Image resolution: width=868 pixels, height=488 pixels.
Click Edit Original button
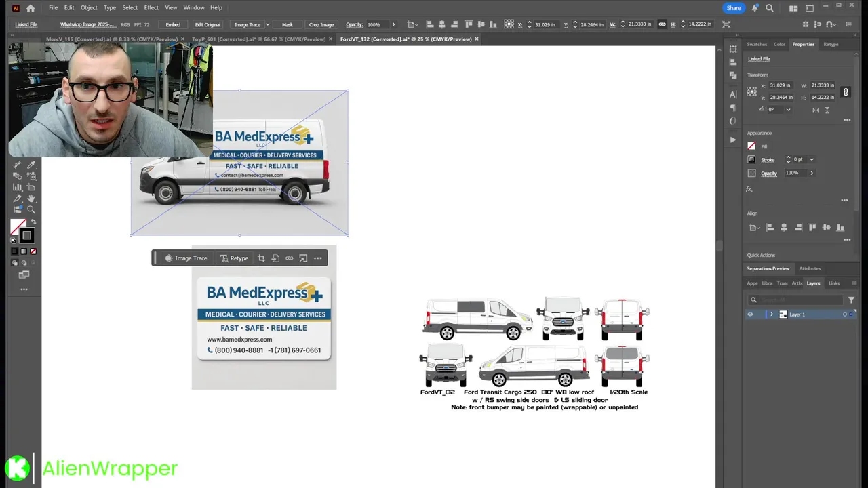(x=208, y=24)
